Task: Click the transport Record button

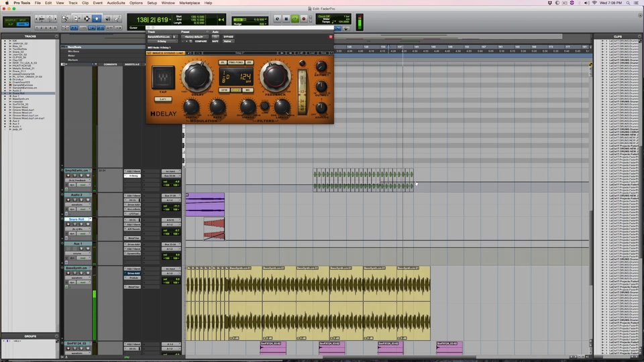Action: (304, 19)
